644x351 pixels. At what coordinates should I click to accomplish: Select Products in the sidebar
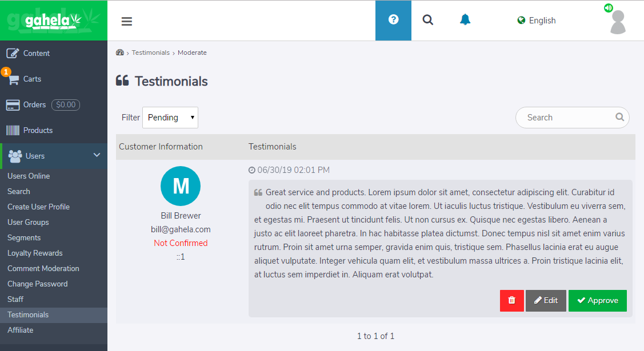38,130
